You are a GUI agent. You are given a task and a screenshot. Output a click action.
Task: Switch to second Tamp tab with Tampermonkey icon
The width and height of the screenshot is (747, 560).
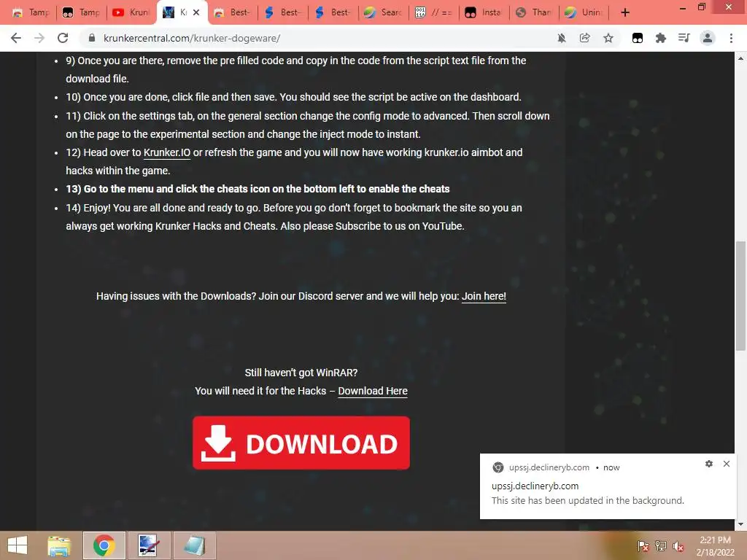click(81, 12)
